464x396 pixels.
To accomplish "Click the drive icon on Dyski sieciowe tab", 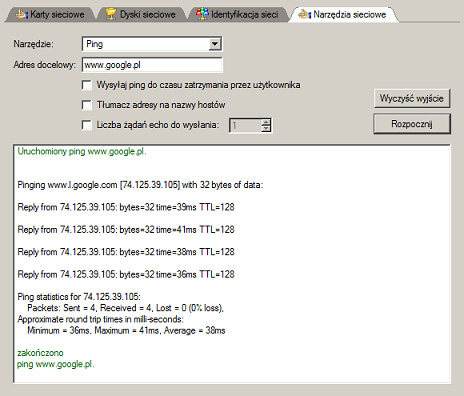I will coord(111,14).
